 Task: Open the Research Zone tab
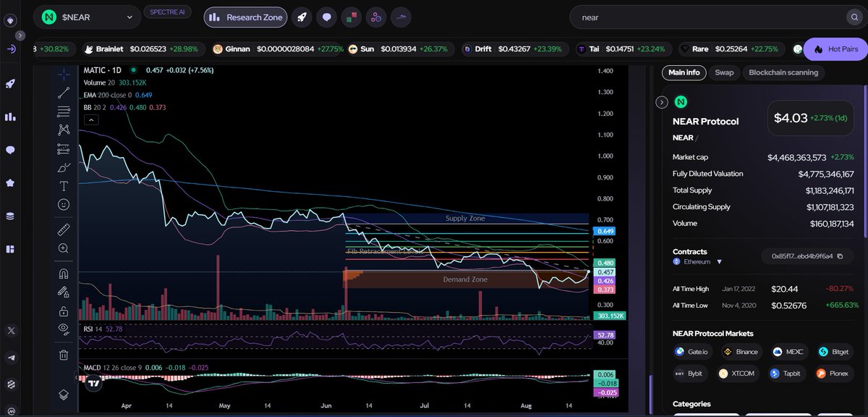pos(245,17)
